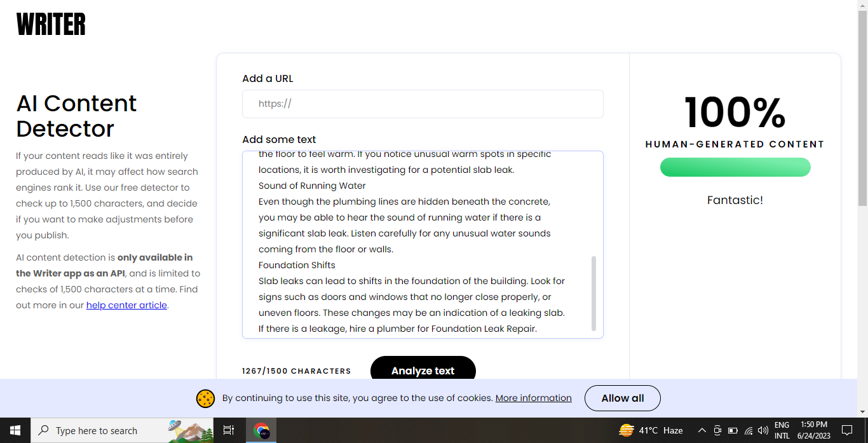This screenshot has height=443, width=868.
Task: Click the Add a URL input field
Action: (423, 104)
